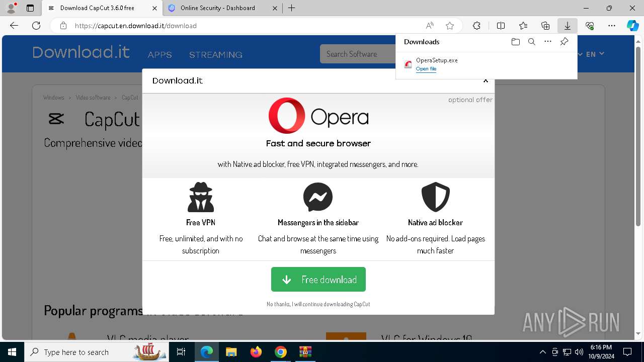
Task: Open the Edge profile icon
Action: (11, 8)
